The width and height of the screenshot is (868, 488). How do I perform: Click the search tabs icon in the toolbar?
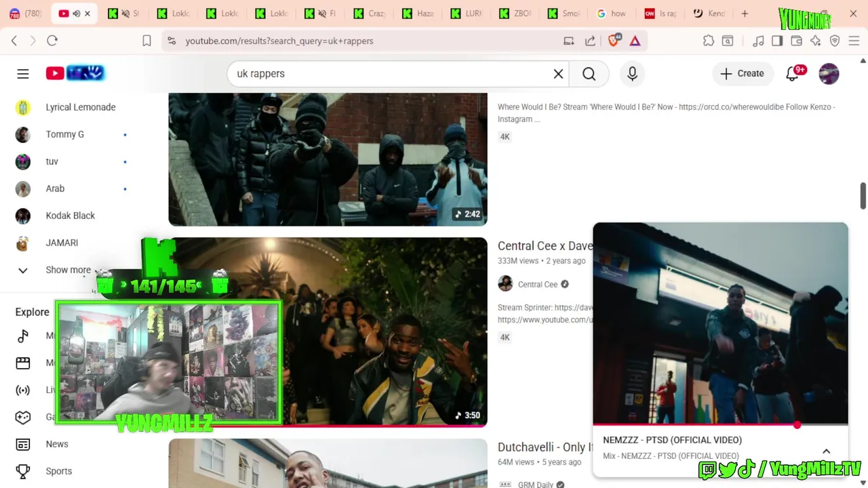728,41
